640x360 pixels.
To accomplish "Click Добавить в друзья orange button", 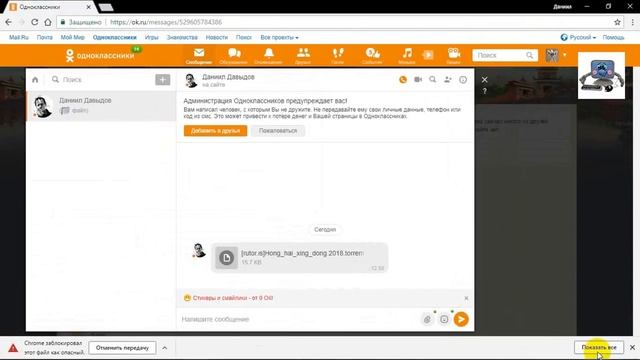I will [x=215, y=131].
